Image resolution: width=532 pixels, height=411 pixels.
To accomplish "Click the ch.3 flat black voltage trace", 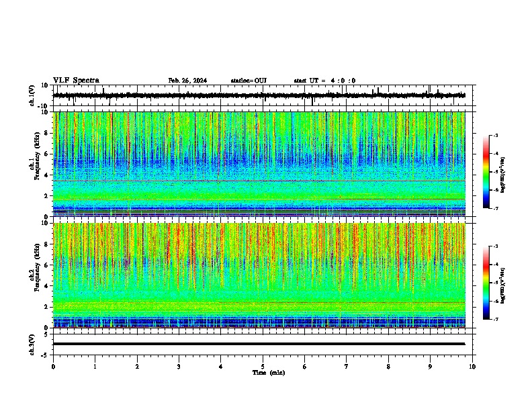I will click(259, 344).
